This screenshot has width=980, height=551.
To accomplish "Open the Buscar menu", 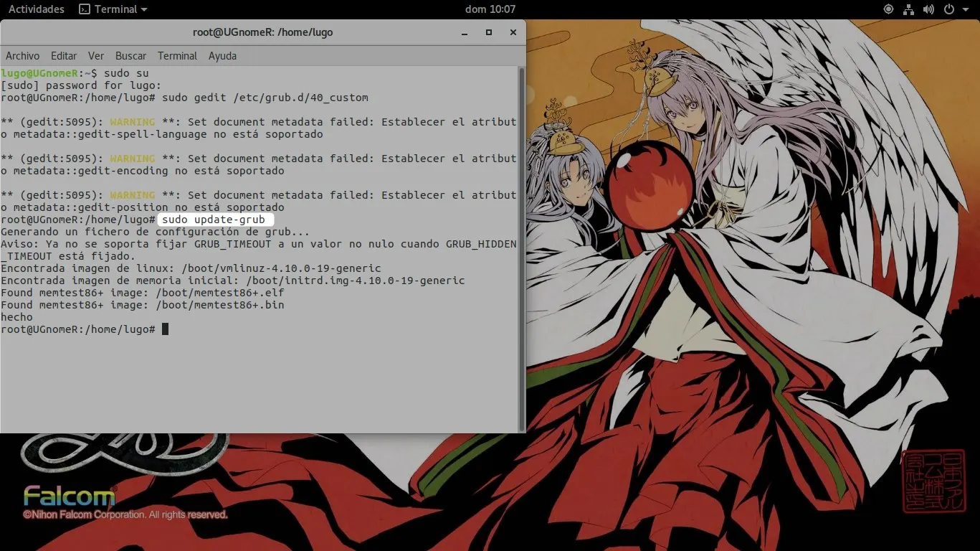I will (x=130, y=55).
